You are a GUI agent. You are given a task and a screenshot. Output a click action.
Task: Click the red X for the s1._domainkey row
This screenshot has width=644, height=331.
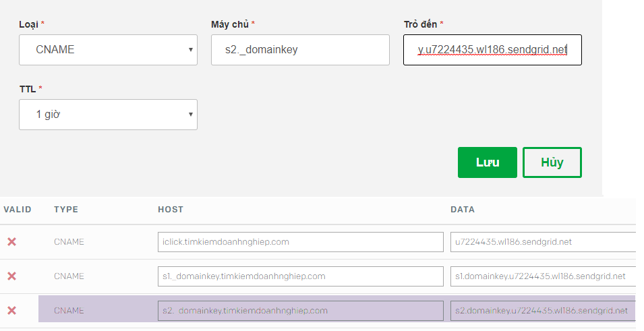[x=12, y=276]
